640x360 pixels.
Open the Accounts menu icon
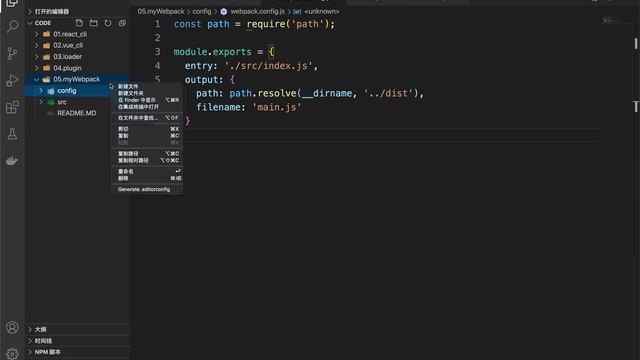coord(12,327)
